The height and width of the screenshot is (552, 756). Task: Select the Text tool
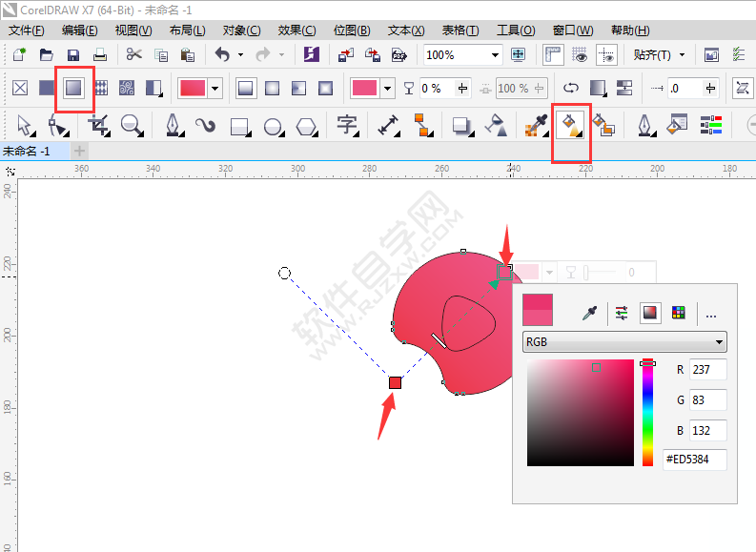coord(347,125)
